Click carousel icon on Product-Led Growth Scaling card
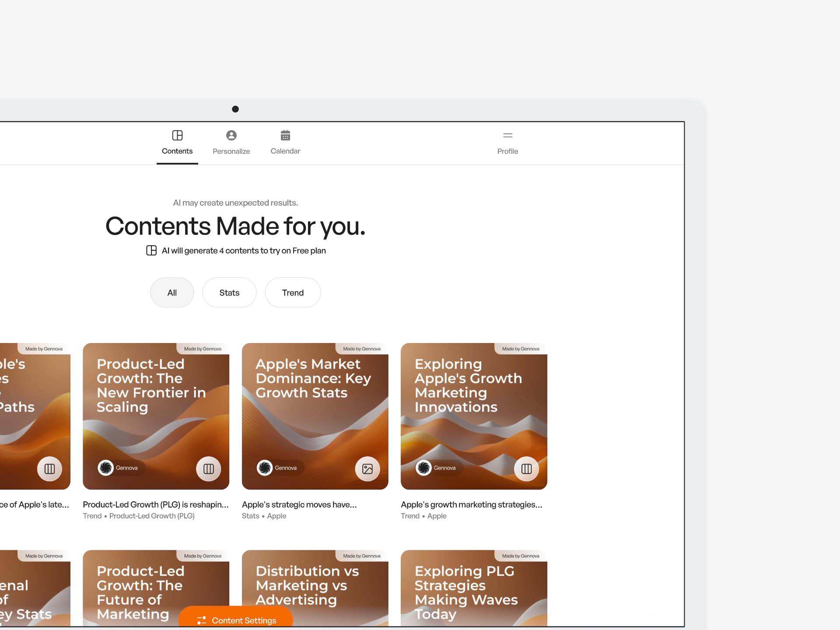 (x=209, y=469)
